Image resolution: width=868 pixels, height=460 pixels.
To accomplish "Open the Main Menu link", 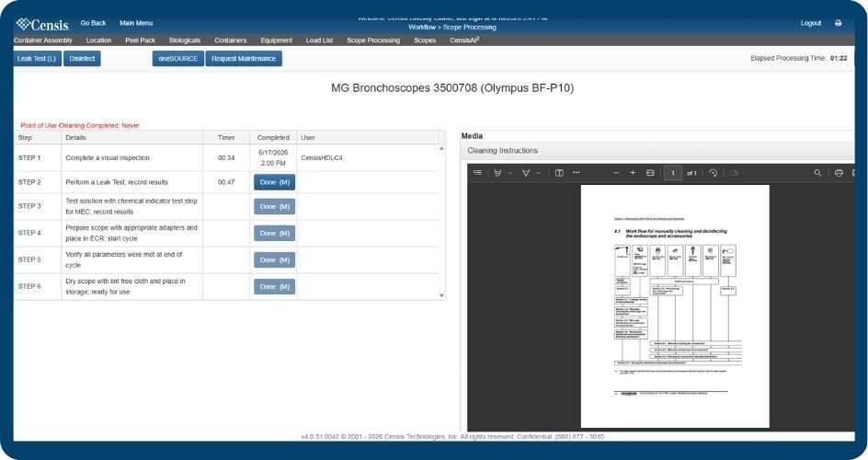I will (136, 23).
